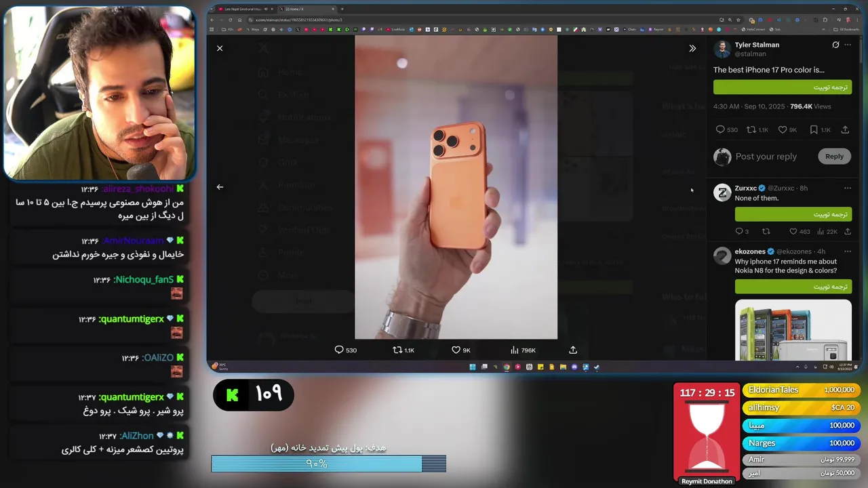Click reply count 530 in side panel
Image resolution: width=868 pixels, height=488 pixels.
pyautogui.click(x=726, y=129)
